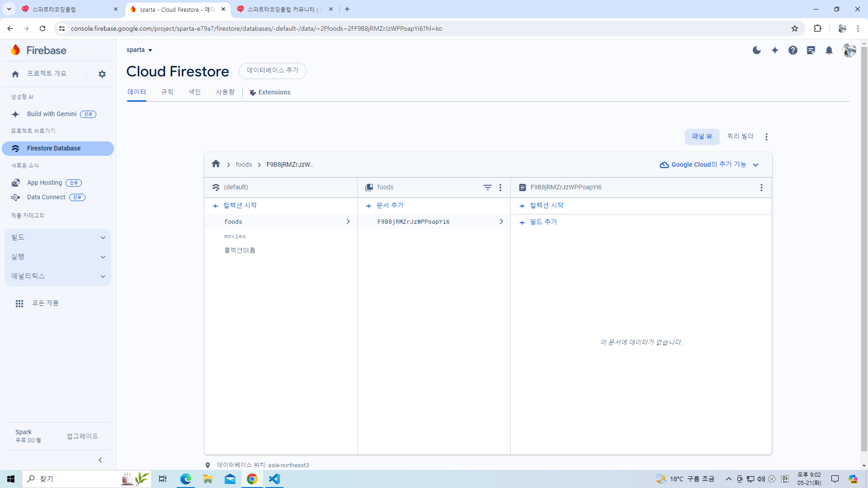Switch to the 색인 tab

[195, 92]
